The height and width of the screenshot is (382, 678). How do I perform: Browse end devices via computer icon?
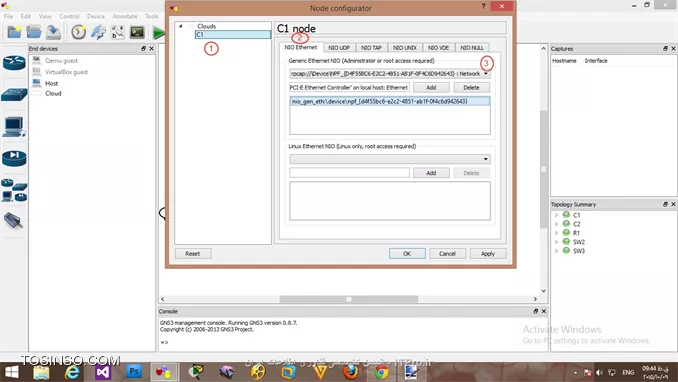pos(14,127)
